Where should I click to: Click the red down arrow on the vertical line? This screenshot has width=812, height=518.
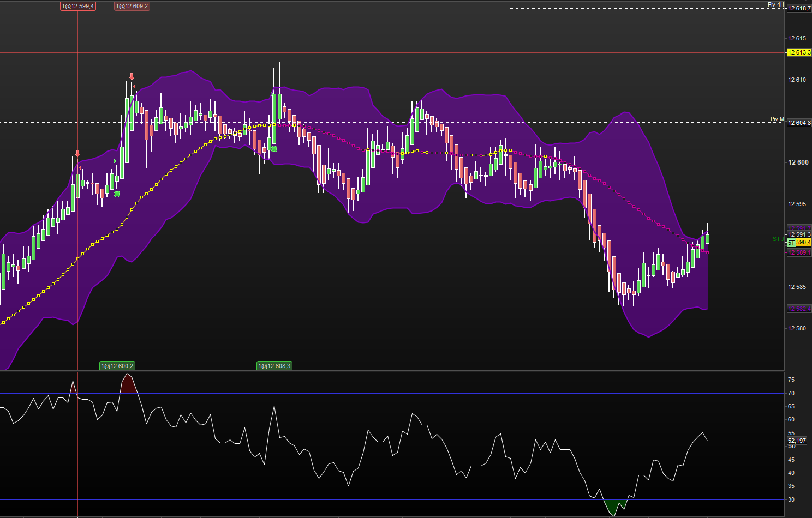click(77, 154)
